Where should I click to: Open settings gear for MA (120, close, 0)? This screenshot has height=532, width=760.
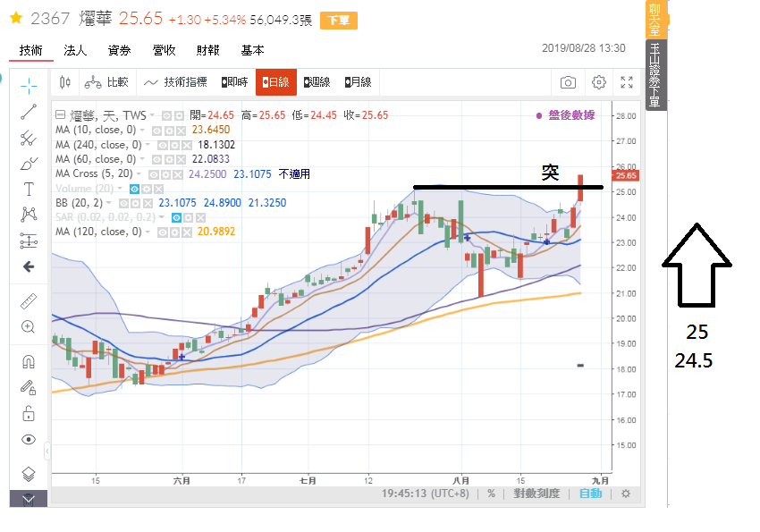pos(174,232)
